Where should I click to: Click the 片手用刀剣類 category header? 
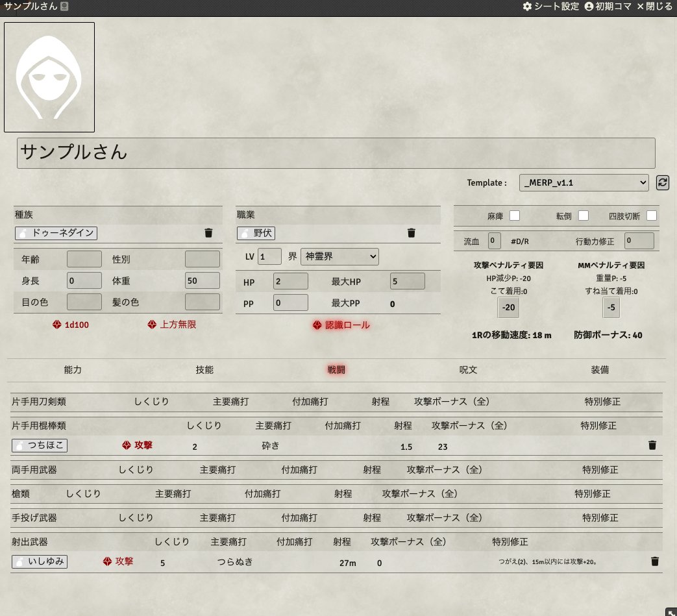(39, 402)
